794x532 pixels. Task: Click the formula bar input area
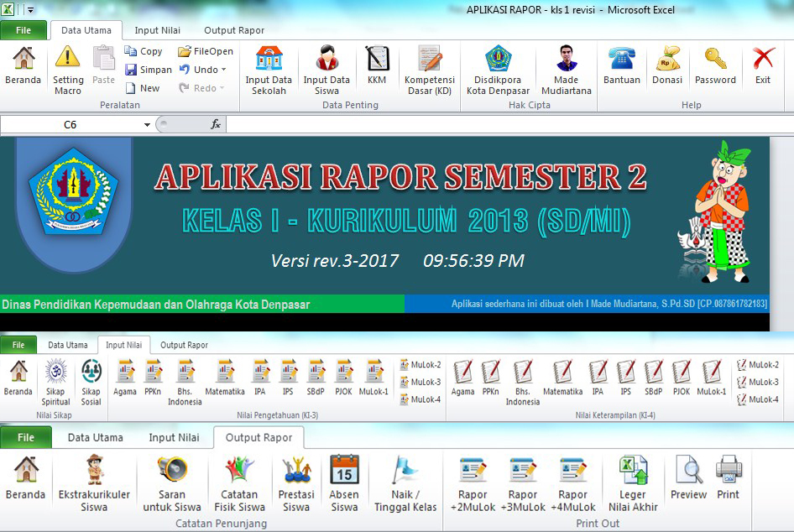pos(509,124)
